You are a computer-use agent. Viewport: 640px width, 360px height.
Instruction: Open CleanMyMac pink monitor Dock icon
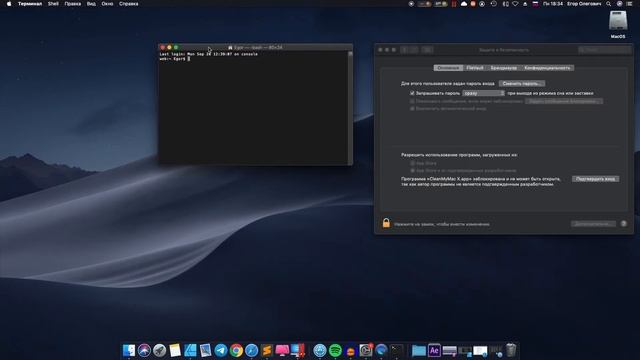282,350
